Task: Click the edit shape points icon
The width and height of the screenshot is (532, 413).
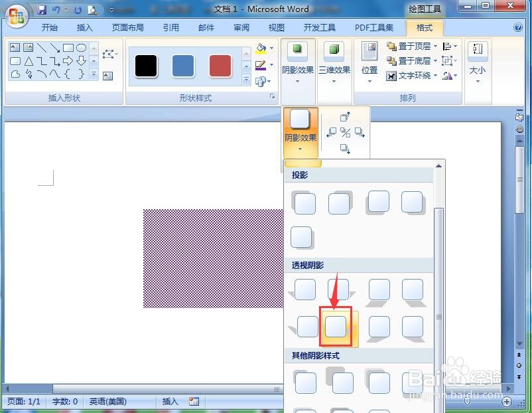Action: point(108,54)
